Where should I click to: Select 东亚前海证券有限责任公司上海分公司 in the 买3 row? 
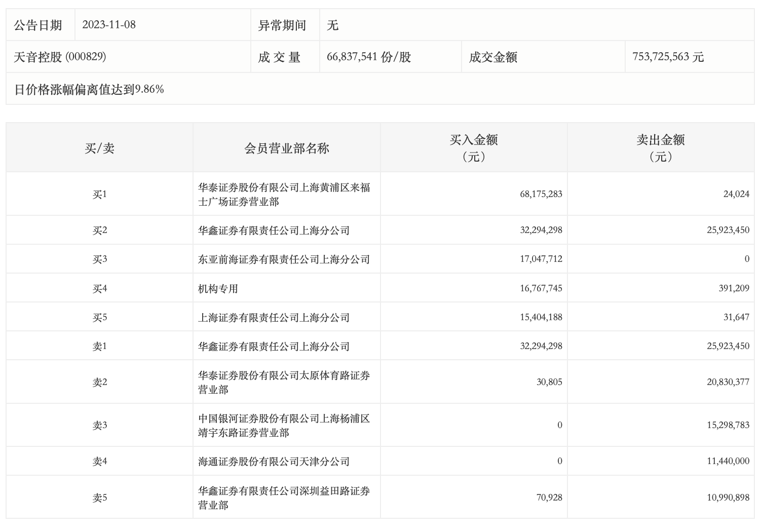(x=284, y=259)
